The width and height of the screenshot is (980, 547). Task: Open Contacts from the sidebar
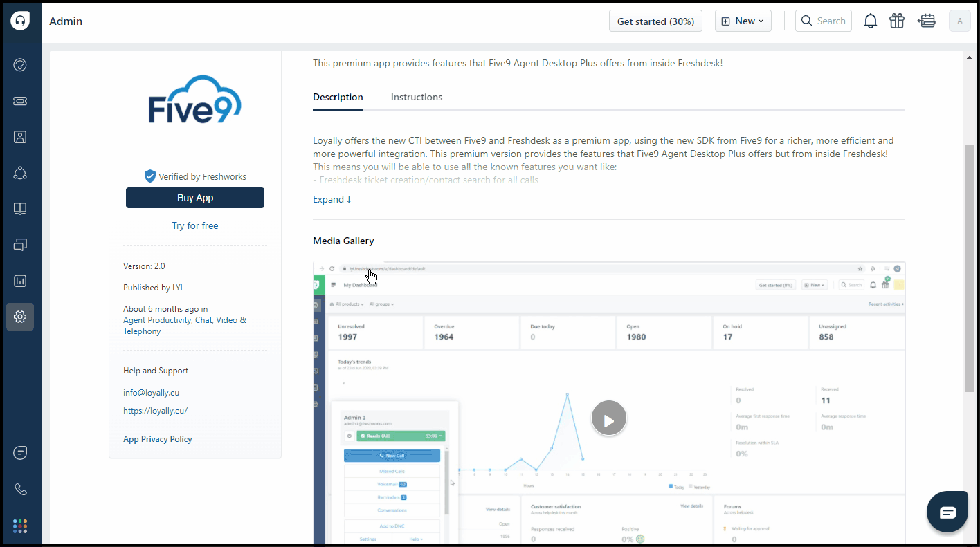[x=20, y=137]
